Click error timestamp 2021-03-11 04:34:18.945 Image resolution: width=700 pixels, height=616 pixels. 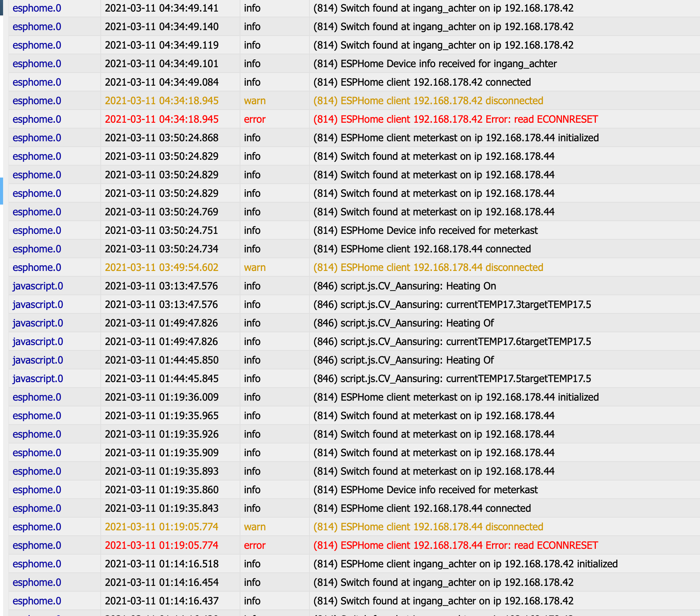point(162,119)
